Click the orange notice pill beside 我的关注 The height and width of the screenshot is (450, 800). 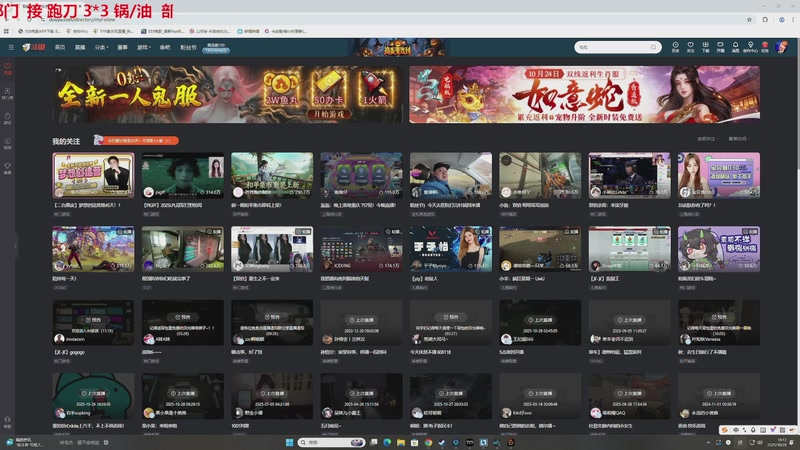[136, 140]
